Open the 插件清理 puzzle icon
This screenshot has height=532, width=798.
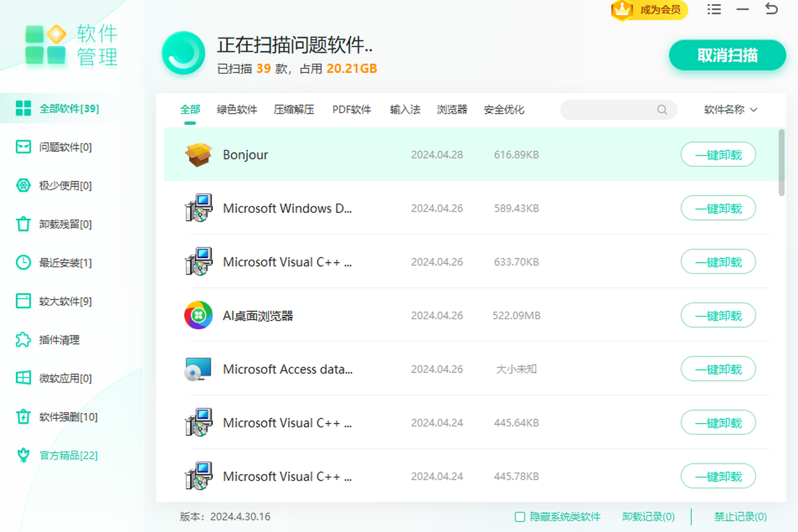(x=23, y=340)
